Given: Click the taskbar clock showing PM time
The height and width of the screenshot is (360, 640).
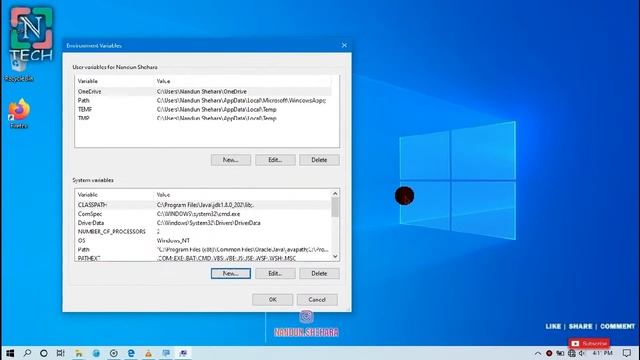Looking at the screenshot, I should click(x=602, y=353).
